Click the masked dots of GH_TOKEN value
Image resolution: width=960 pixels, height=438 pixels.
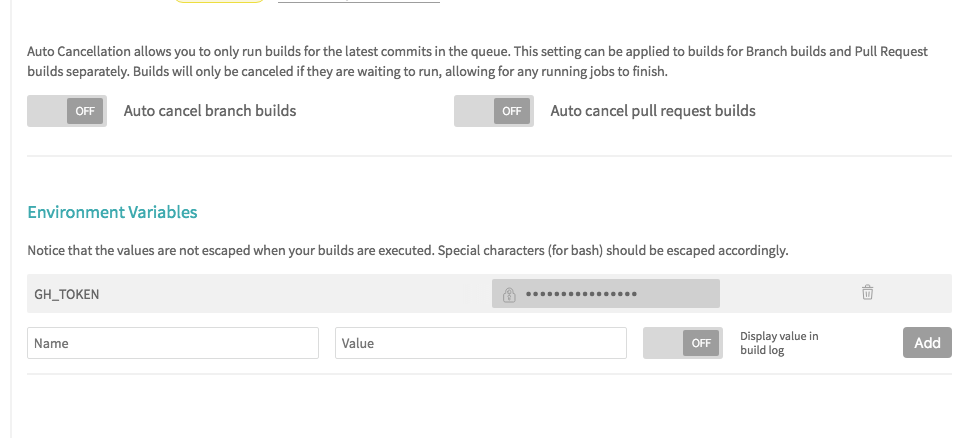(581, 294)
